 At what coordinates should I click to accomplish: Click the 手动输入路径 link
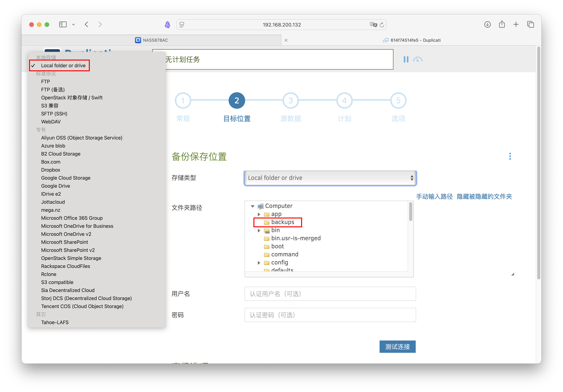[434, 197]
